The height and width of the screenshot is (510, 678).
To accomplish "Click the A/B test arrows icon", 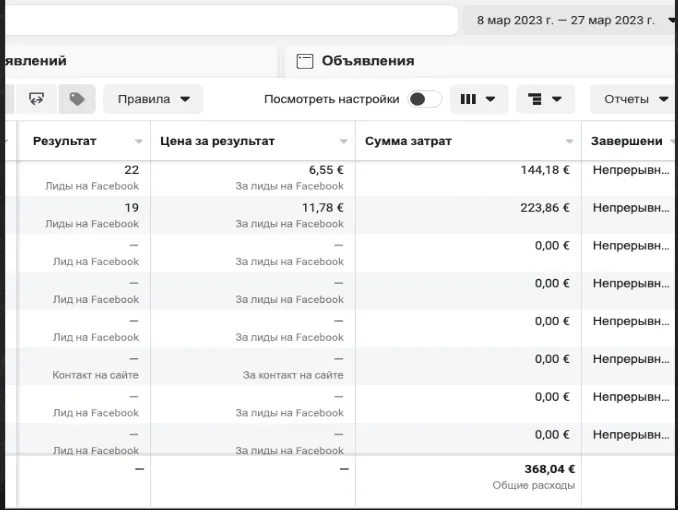I will click(36, 99).
